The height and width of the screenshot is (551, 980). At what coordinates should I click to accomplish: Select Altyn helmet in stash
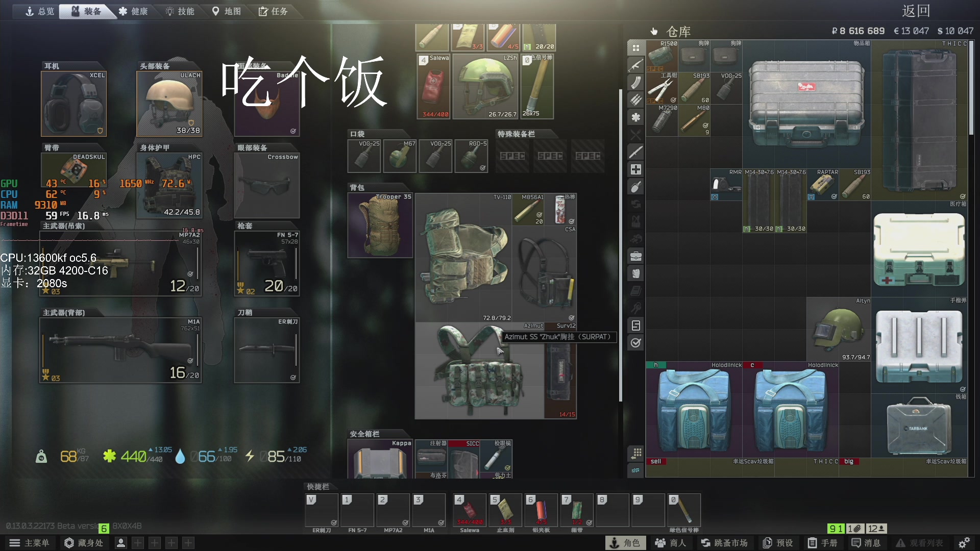839,329
